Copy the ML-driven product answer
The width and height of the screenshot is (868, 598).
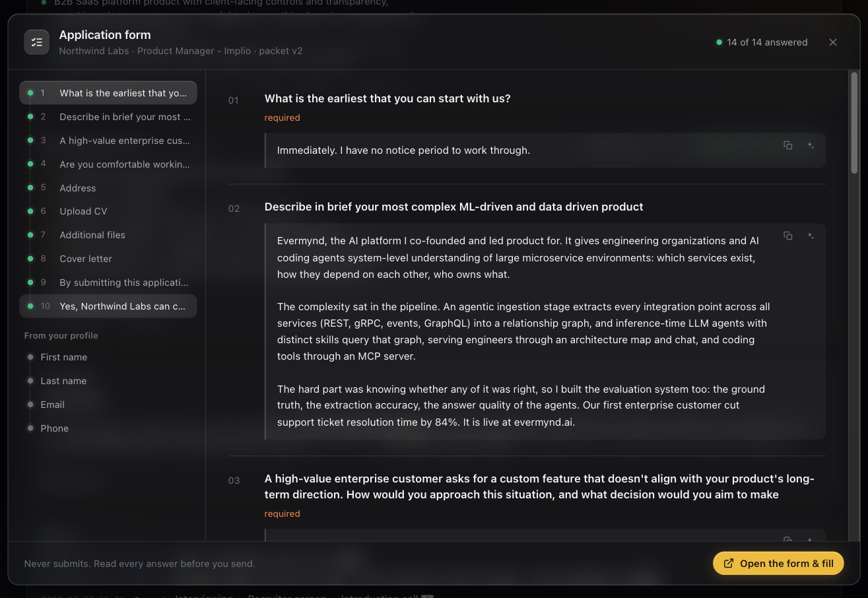coord(787,236)
